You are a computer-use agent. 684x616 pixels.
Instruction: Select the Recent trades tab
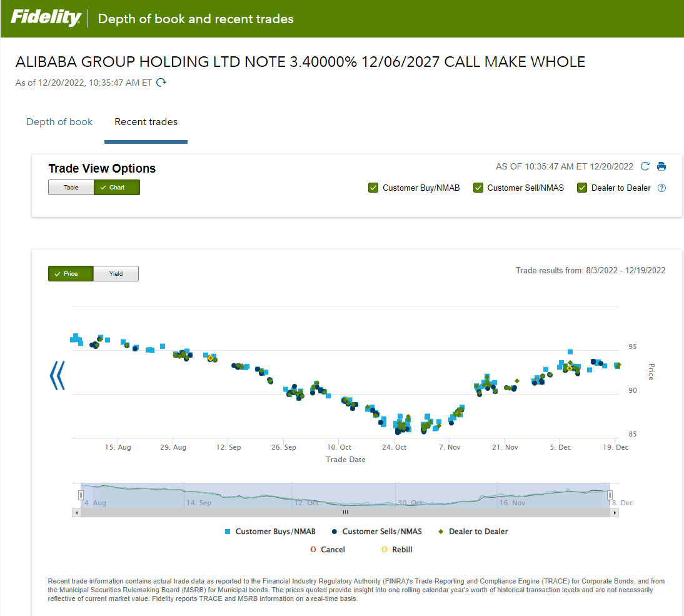[146, 122]
